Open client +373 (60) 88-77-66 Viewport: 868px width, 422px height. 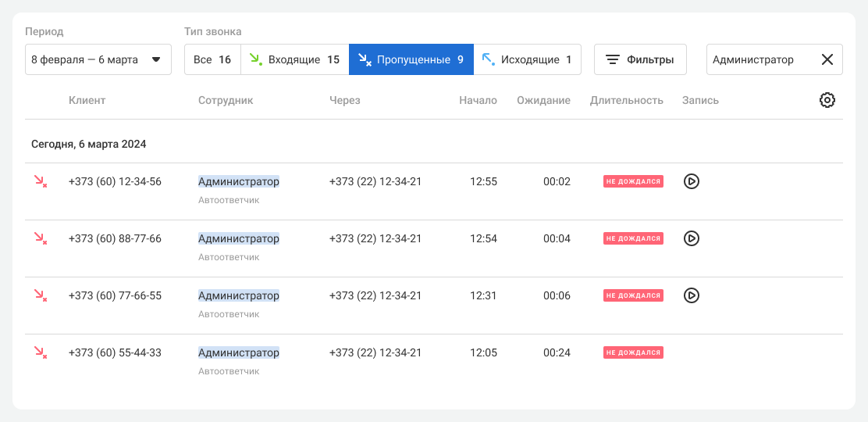115,238
